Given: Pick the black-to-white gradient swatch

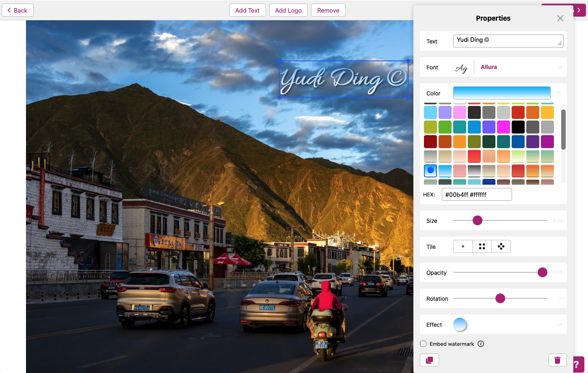Looking at the screenshot, I should (x=474, y=171).
